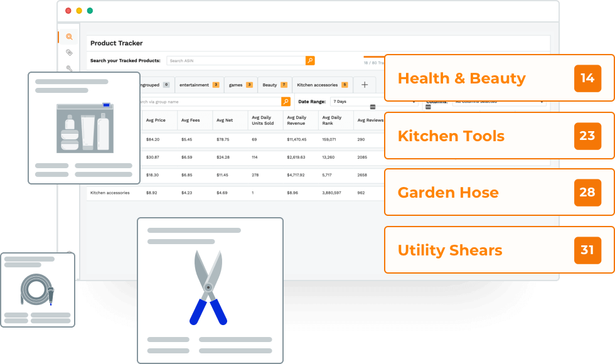Image resolution: width=615 pixels, height=364 pixels.
Task: Click the 5,717 daily rank cell
Action: coord(327,175)
